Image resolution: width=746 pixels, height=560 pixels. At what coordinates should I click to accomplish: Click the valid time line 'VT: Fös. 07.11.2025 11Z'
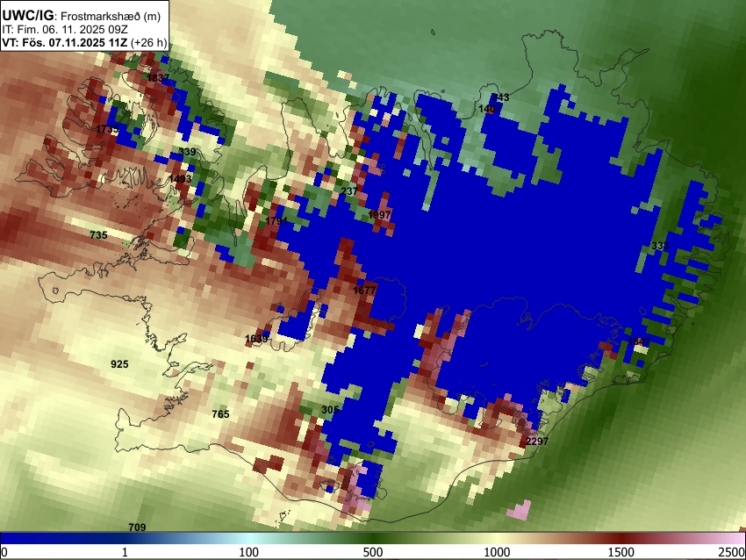click(x=64, y=42)
